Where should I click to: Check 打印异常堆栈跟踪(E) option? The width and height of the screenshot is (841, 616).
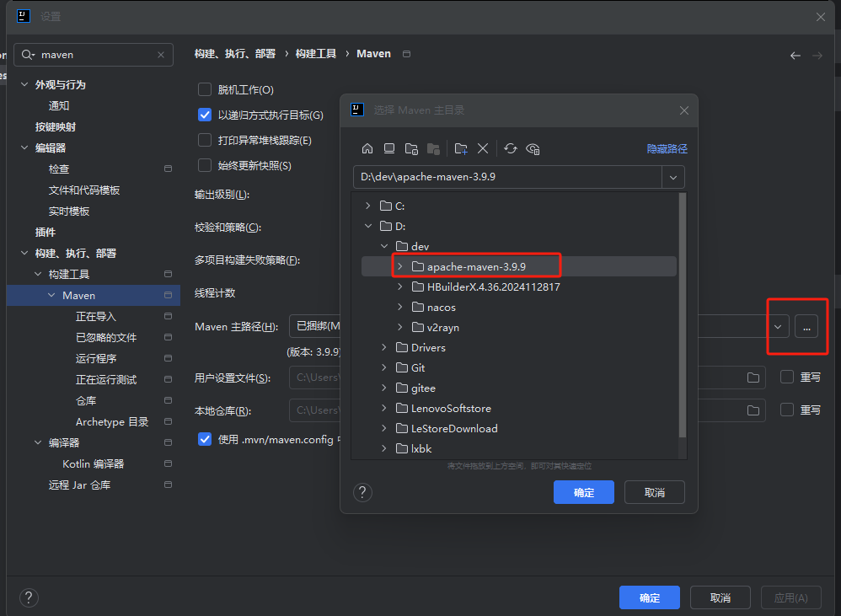pos(205,140)
